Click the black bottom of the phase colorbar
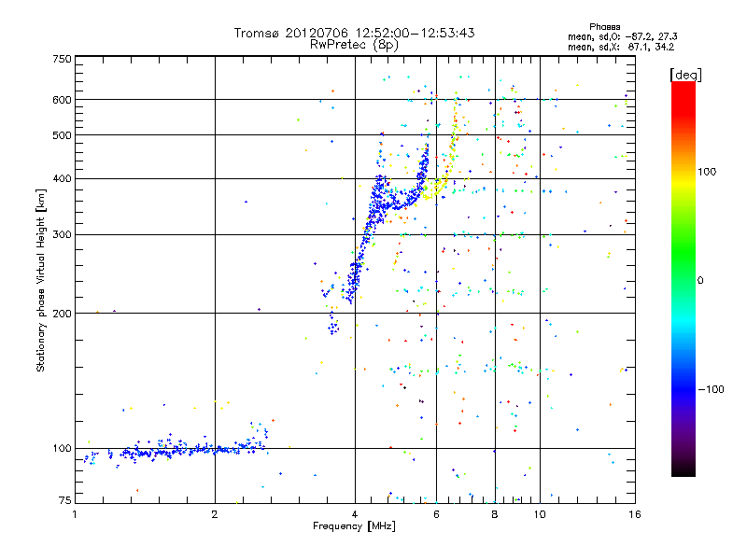This screenshot has height=560, width=747. (x=684, y=470)
